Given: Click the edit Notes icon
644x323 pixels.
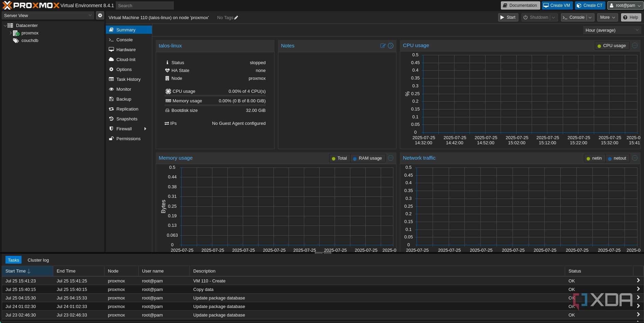Looking at the screenshot, I should [383, 46].
